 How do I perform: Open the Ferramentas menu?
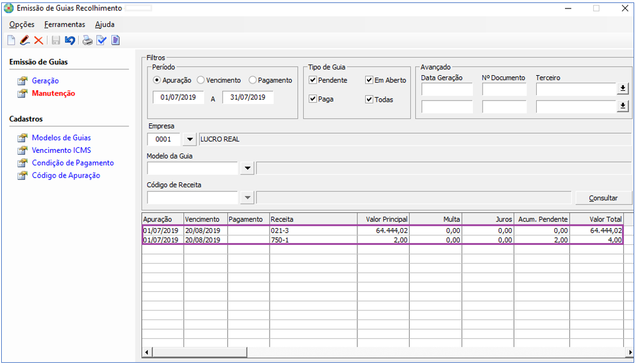(65, 24)
